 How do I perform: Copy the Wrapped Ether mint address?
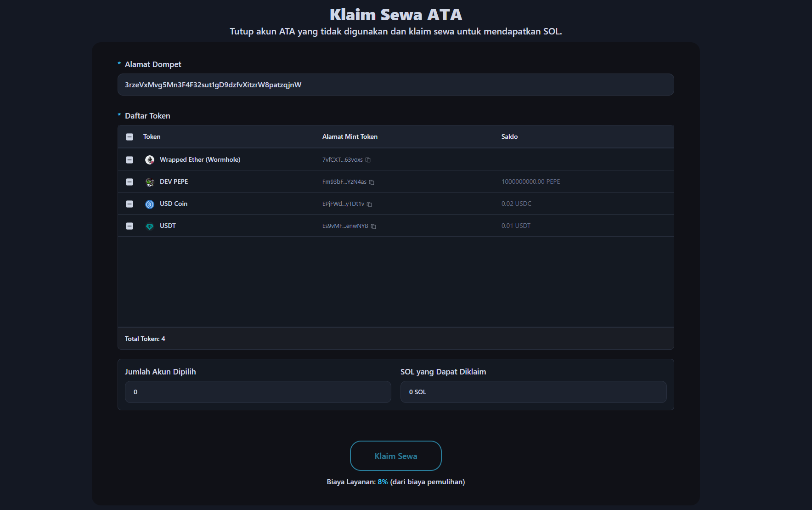368,160
